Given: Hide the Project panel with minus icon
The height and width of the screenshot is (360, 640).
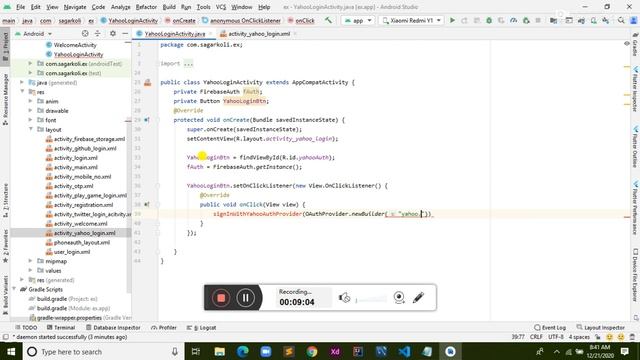Looking at the screenshot, I should pos(125,33).
